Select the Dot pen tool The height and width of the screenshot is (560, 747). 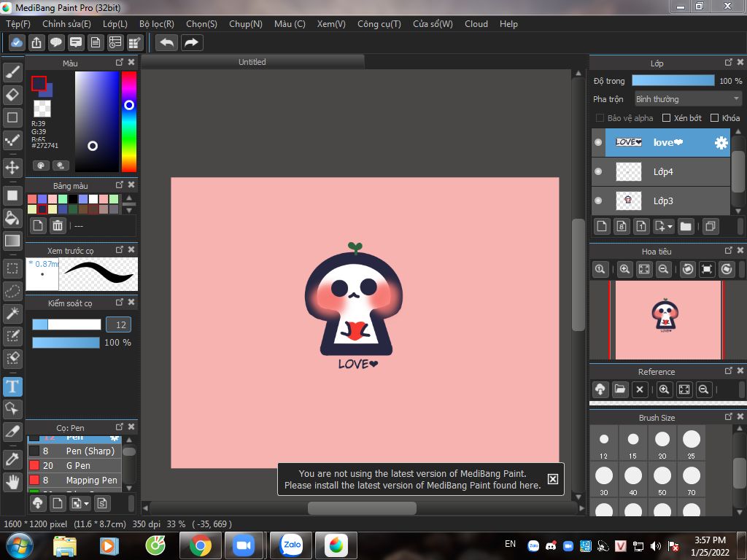point(12,140)
